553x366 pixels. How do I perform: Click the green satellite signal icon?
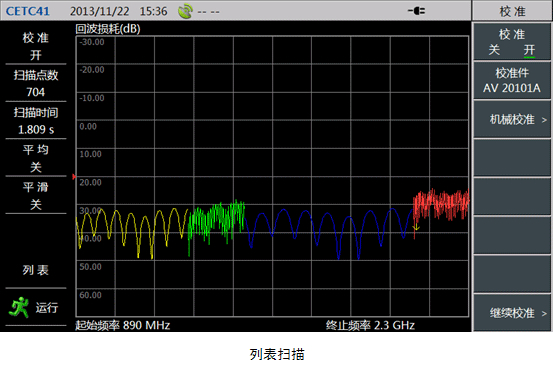[185, 11]
